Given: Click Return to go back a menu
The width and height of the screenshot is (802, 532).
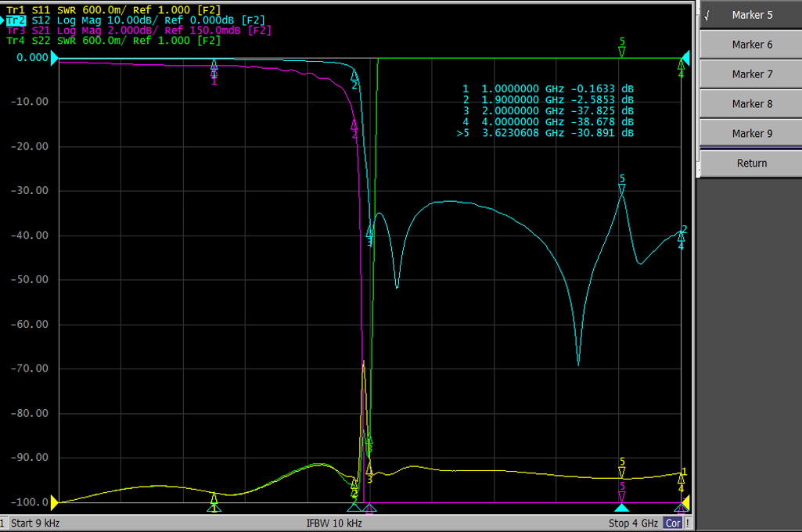Looking at the screenshot, I should click(751, 164).
